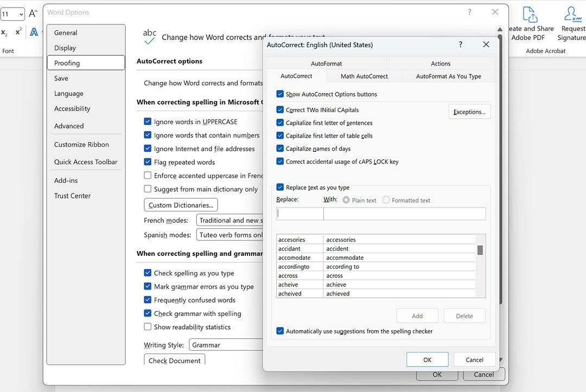Open the French modes dropdown

click(x=230, y=220)
